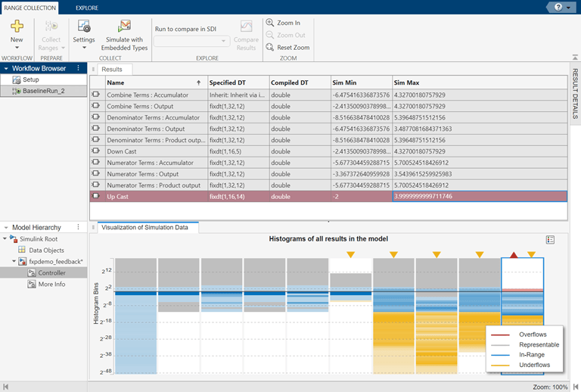The height and width of the screenshot is (392, 581).
Task: Click the Sim Min column header
Action: [362, 82]
